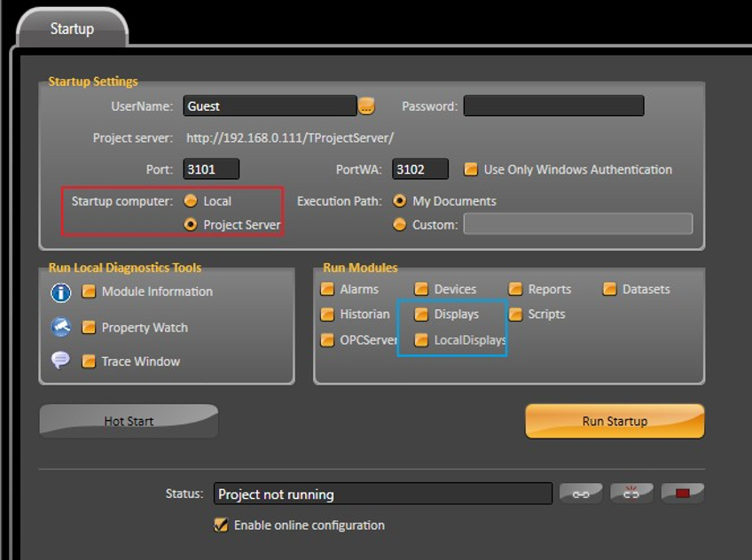The image size is (752, 560).
Task: Open the UserName picker beside Guest
Action: [x=366, y=106]
